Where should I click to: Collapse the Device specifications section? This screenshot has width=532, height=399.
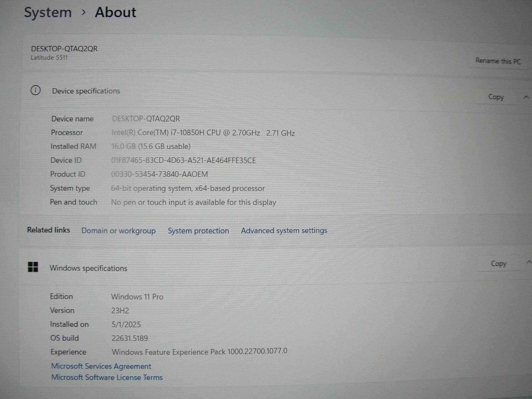[526, 97]
